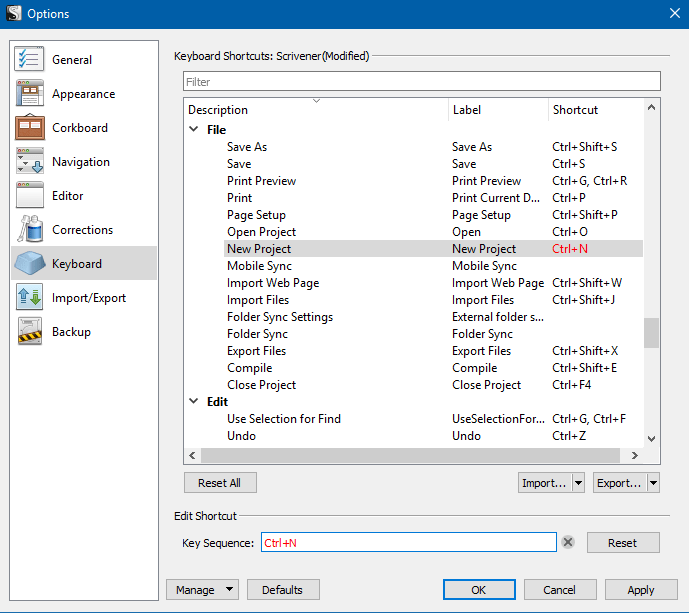Switch to the Editor tab label
This screenshot has height=613, width=689.
[68, 196]
